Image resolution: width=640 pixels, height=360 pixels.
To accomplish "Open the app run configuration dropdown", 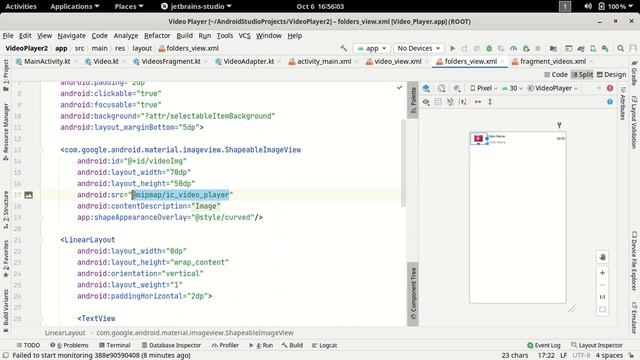I will click(x=372, y=48).
